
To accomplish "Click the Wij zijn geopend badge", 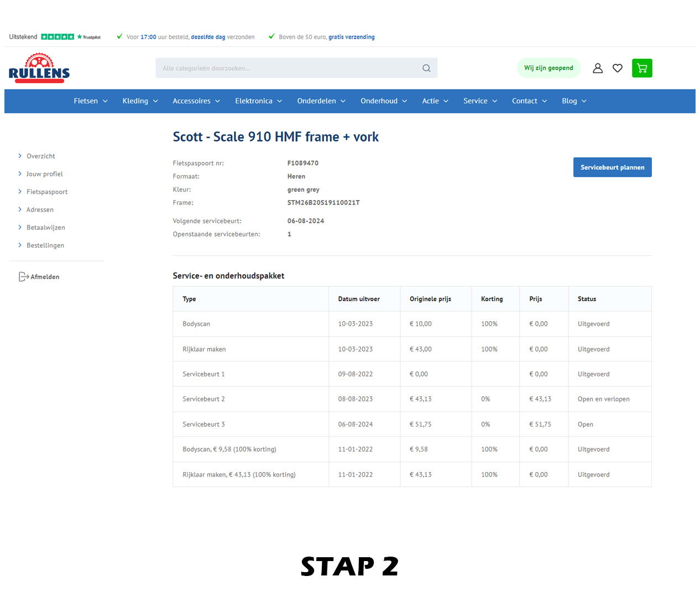I will coord(548,68).
